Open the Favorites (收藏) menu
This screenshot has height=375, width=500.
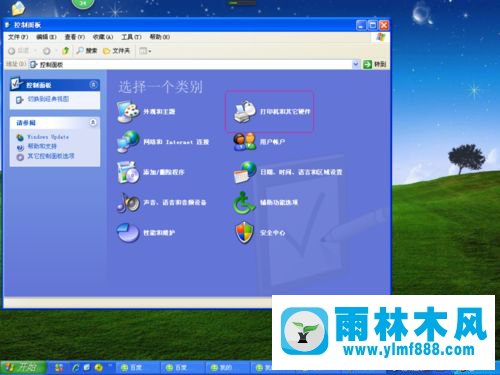point(103,37)
